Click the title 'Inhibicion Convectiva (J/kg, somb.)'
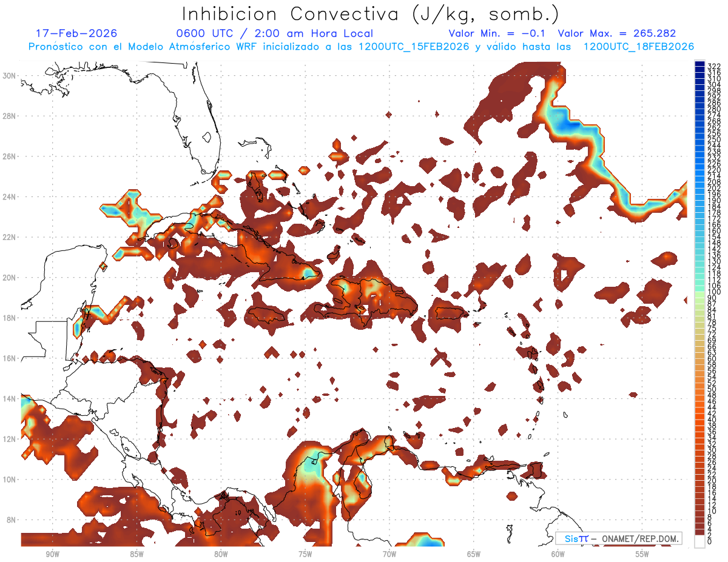The width and height of the screenshot is (728, 562). (x=370, y=14)
